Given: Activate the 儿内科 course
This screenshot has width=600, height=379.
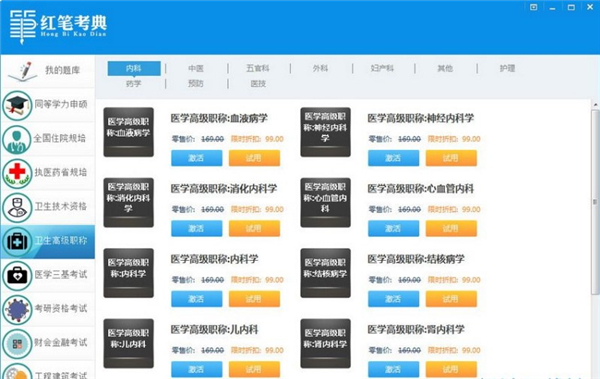Looking at the screenshot, I should (x=197, y=369).
